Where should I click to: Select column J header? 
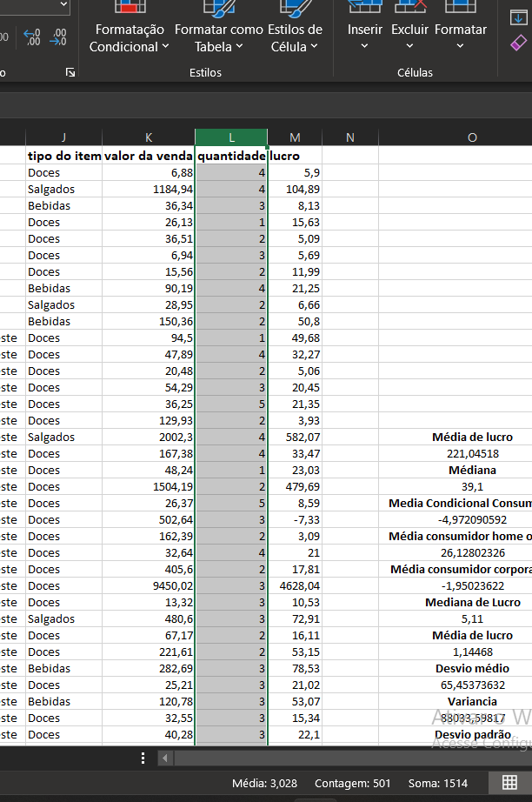tap(63, 137)
